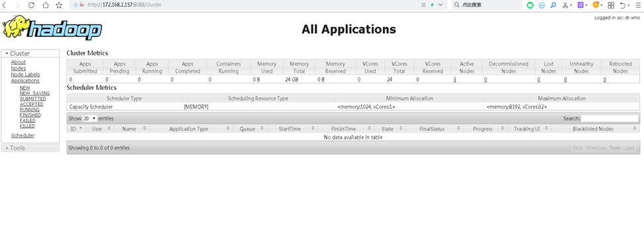Open the Nodes link in the sidebar
644x246 pixels.
(18, 69)
